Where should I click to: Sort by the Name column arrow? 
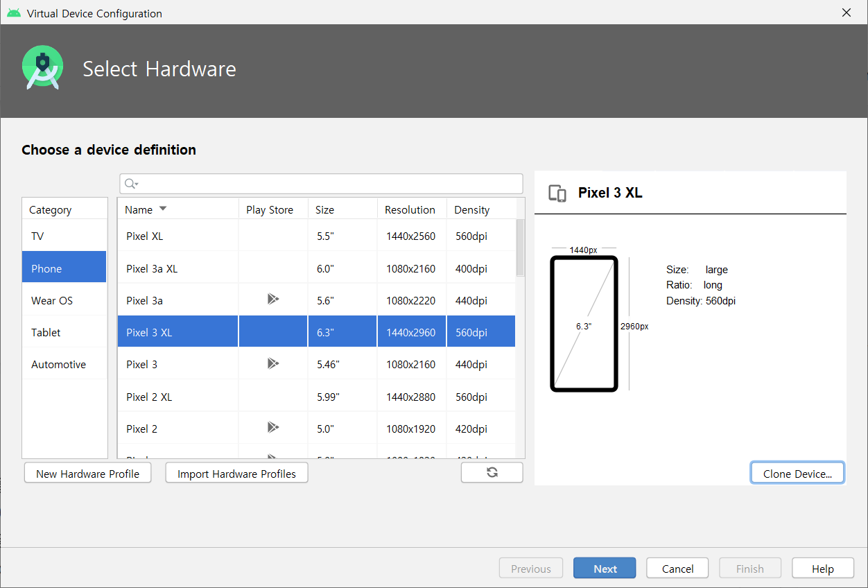tap(163, 209)
